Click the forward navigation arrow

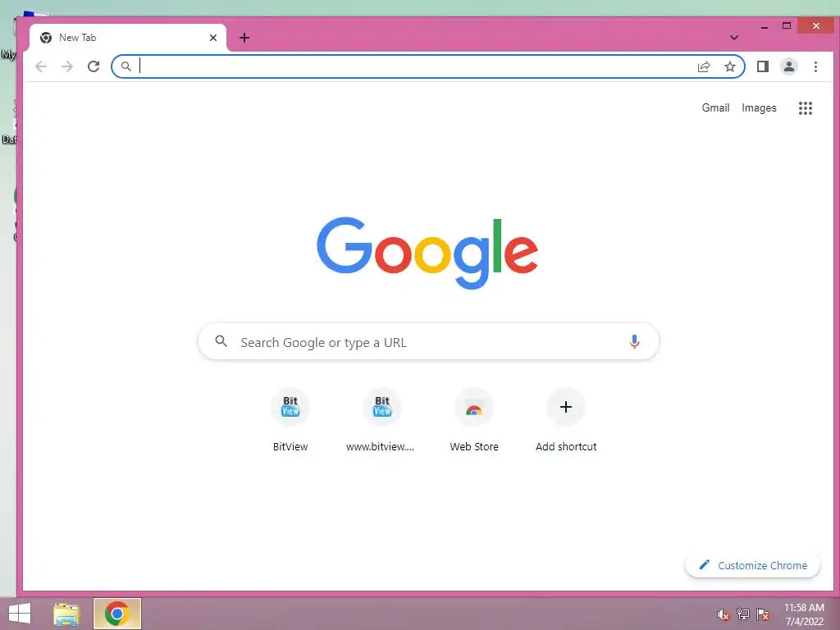point(67,66)
